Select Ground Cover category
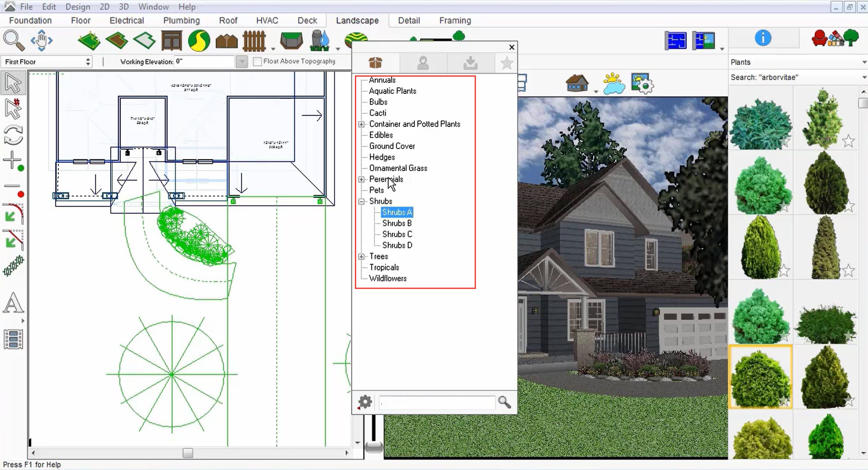Screen dimensions: 868x470 [392, 146]
